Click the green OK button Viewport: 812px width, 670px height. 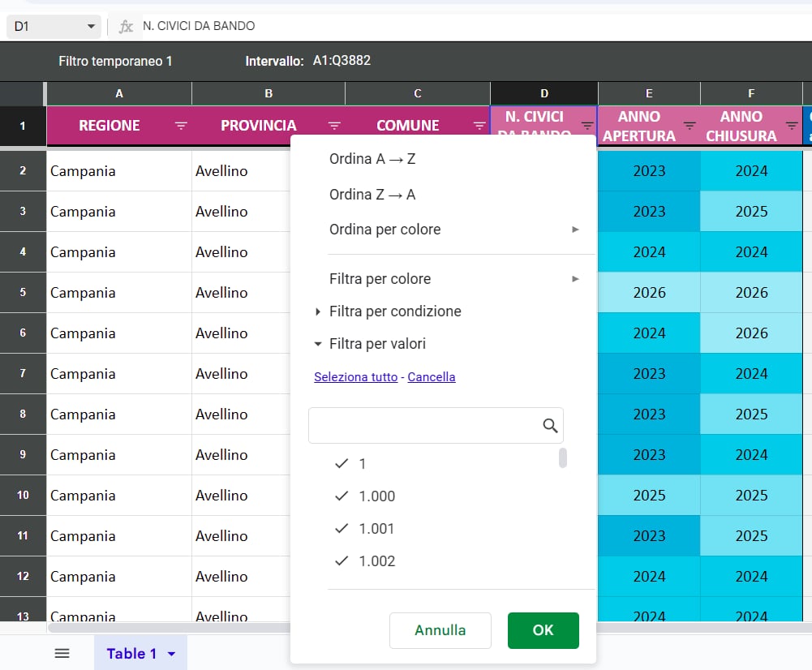543,630
